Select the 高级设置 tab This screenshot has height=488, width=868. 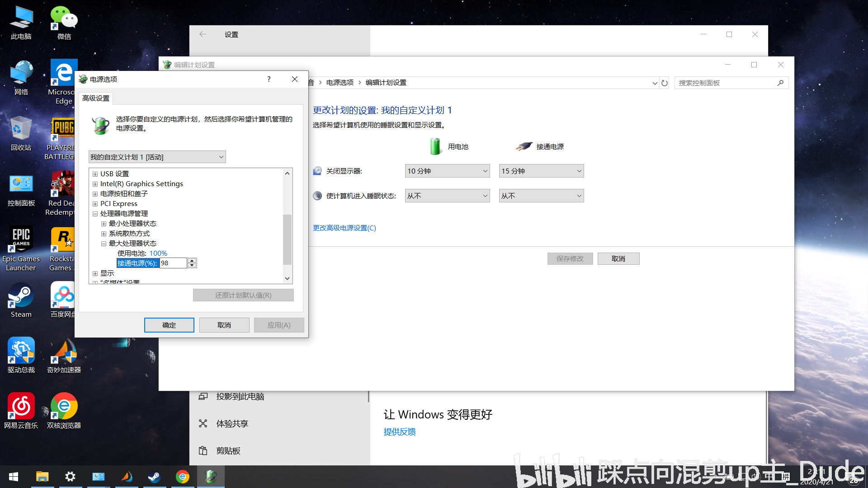point(96,98)
